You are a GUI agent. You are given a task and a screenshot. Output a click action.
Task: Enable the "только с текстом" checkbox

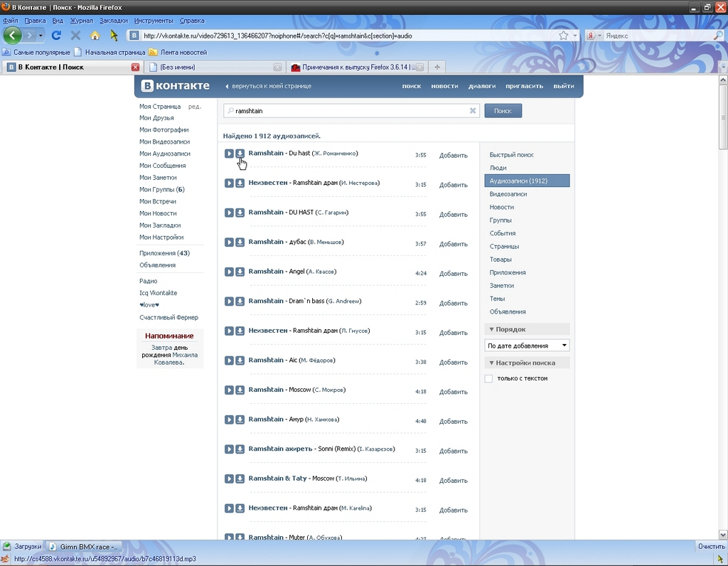488,378
